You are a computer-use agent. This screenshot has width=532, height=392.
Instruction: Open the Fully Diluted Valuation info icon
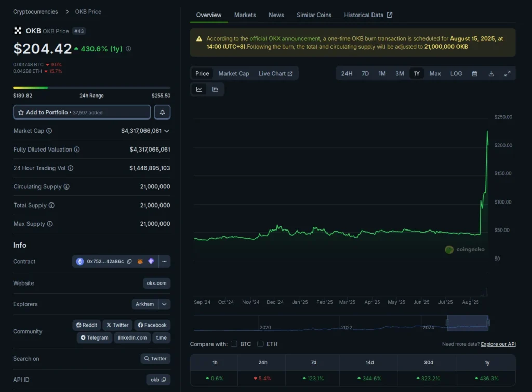pos(77,150)
